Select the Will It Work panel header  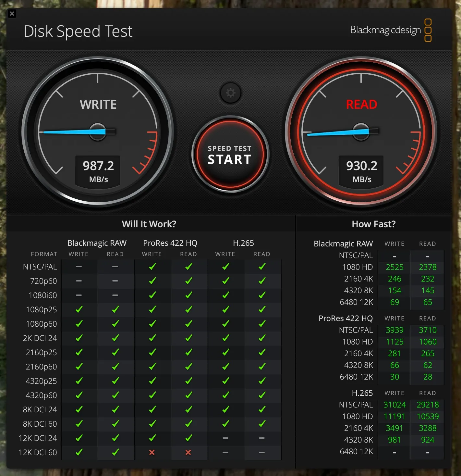149,224
